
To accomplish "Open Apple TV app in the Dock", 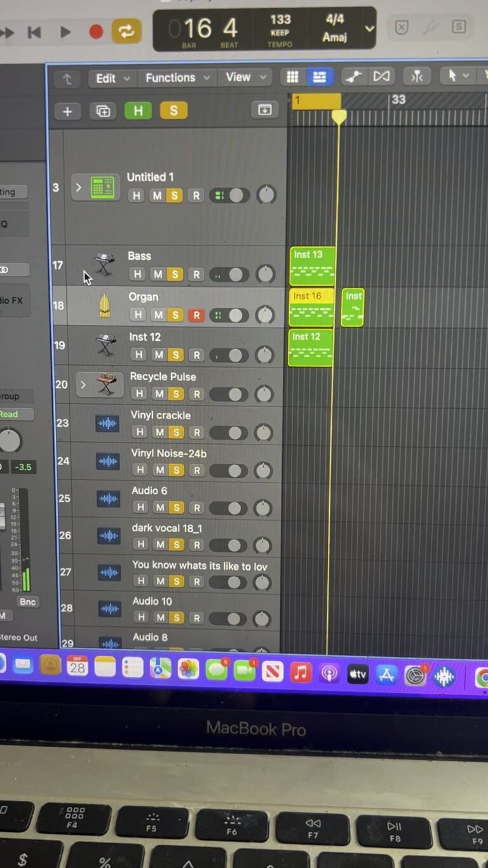I will point(358,673).
